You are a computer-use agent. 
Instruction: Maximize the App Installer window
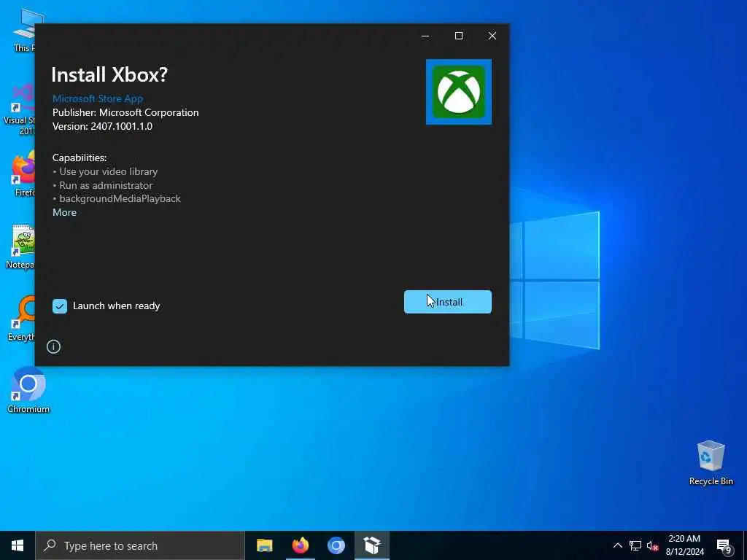[459, 36]
